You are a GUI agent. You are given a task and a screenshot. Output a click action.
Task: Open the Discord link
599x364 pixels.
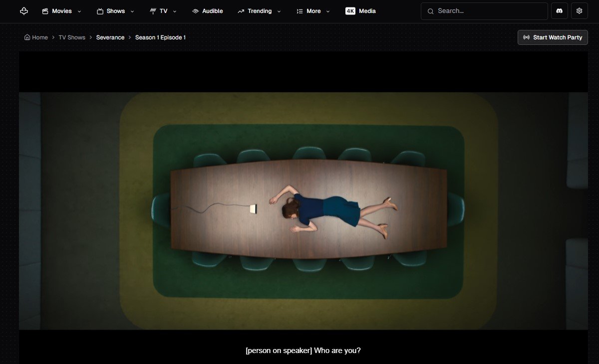[560, 11]
